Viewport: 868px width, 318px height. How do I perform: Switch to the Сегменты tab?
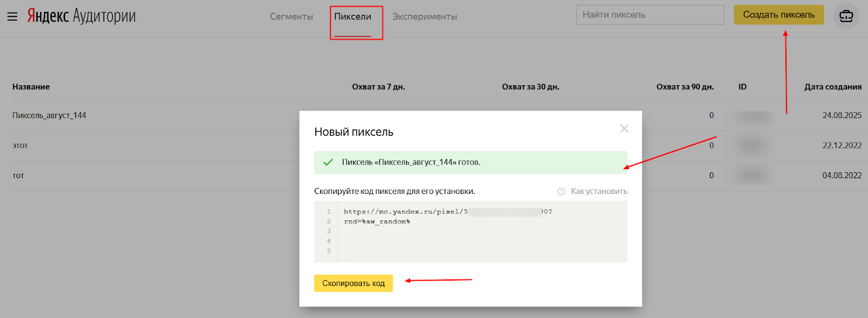click(x=291, y=17)
